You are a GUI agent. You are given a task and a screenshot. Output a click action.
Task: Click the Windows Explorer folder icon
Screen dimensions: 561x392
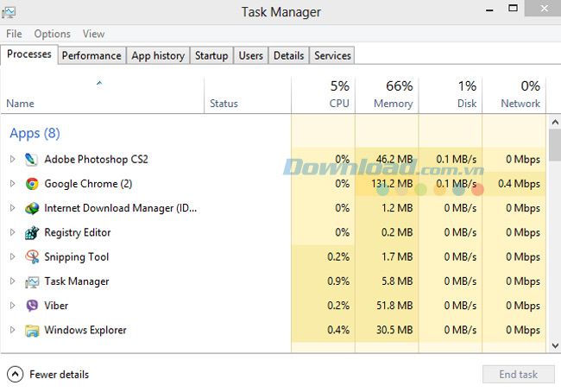click(32, 331)
